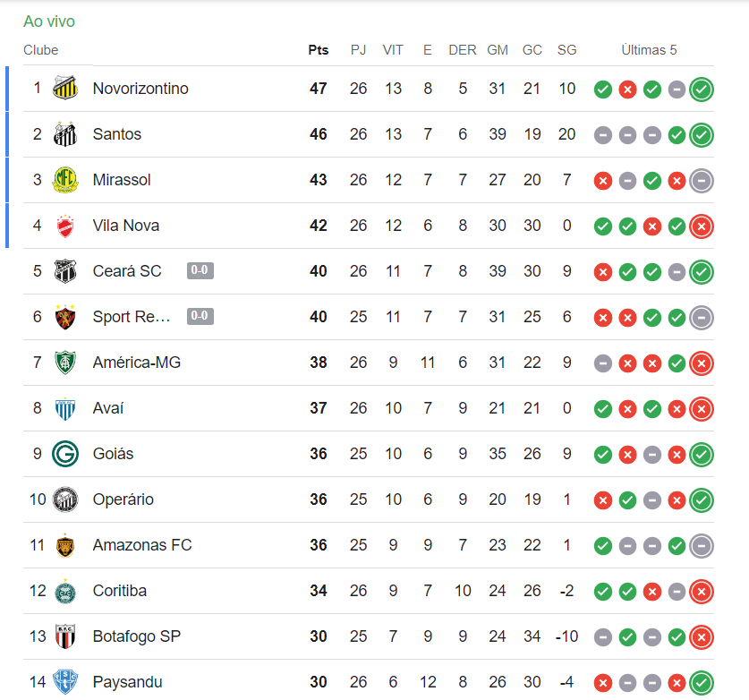
Task: Click the Amazonas FC crest icon
Action: click(x=65, y=545)
